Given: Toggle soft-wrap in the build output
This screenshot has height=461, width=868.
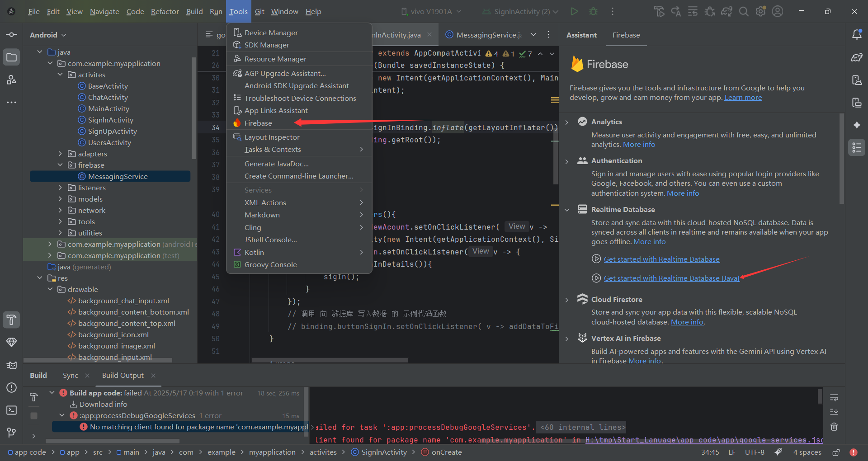Looking at the screenshot, I should (834, 398).
